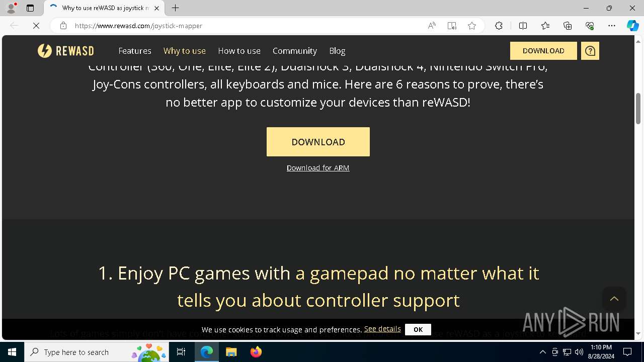This screenshot has height=362, width=644.
Task: View site information lock icon
Action: point(63,26)
